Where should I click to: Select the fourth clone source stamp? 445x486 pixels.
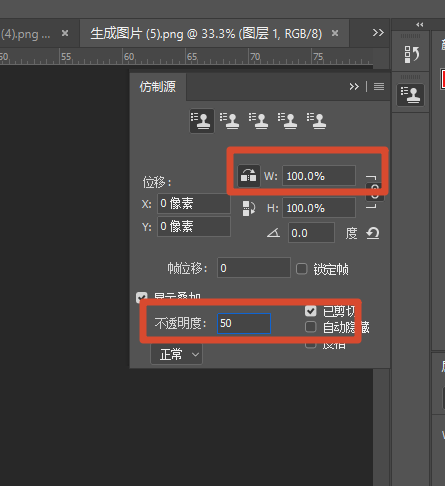pyautogui.click(x=288, y=121)
